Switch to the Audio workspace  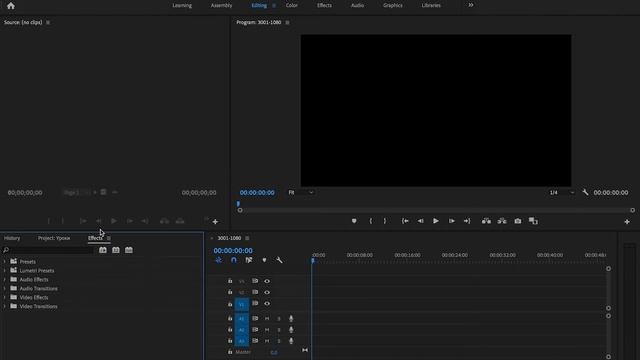click(x=357, y=5)
